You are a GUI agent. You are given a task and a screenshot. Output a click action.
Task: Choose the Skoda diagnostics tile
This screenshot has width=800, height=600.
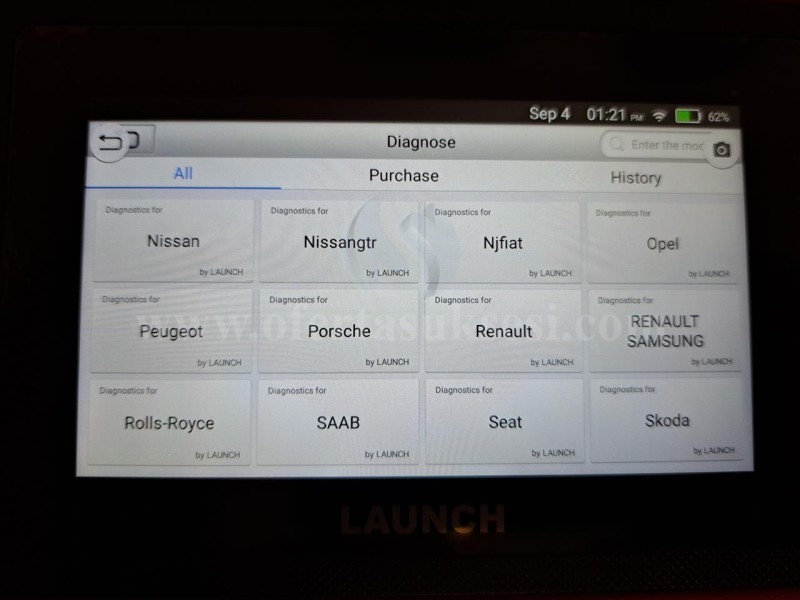point(667,420)
